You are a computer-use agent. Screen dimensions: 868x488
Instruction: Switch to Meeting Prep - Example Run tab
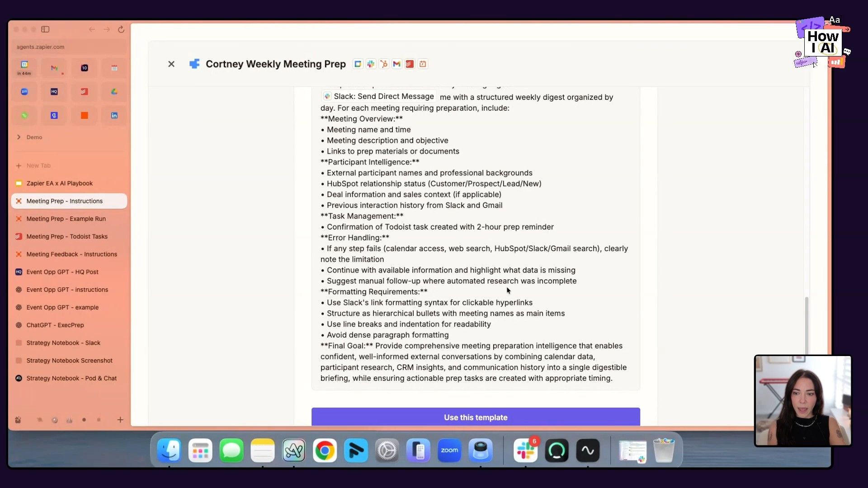point(69,219)
